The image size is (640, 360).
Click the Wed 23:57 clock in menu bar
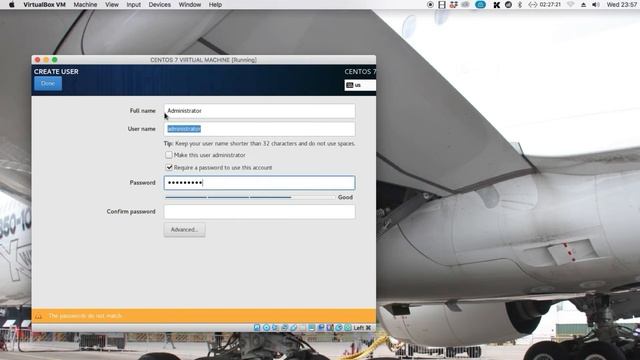622,4
